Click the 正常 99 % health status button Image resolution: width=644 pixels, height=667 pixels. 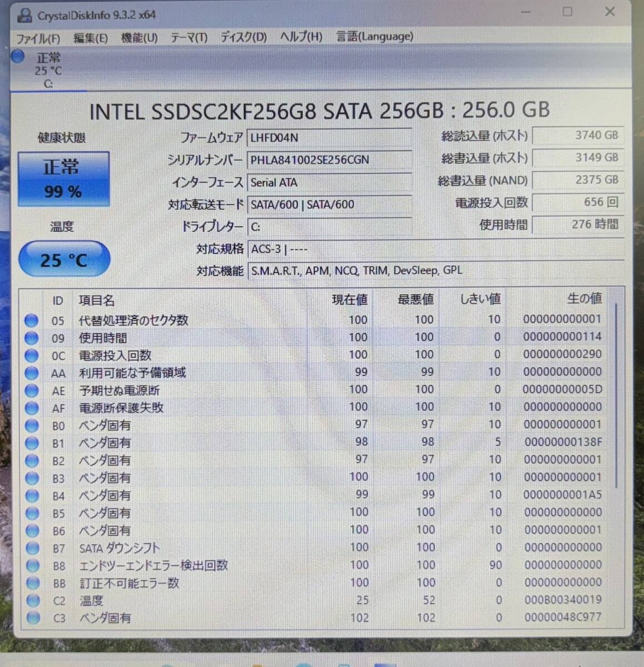coord(63,179)
